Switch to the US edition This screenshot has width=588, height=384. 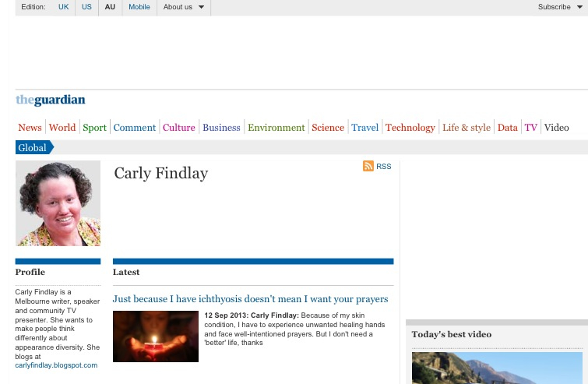point(86,7)
